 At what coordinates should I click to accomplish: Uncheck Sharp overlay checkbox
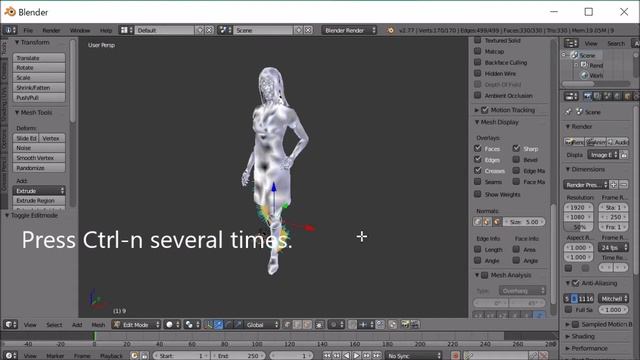pyautogui.click(x=516, y=148)
